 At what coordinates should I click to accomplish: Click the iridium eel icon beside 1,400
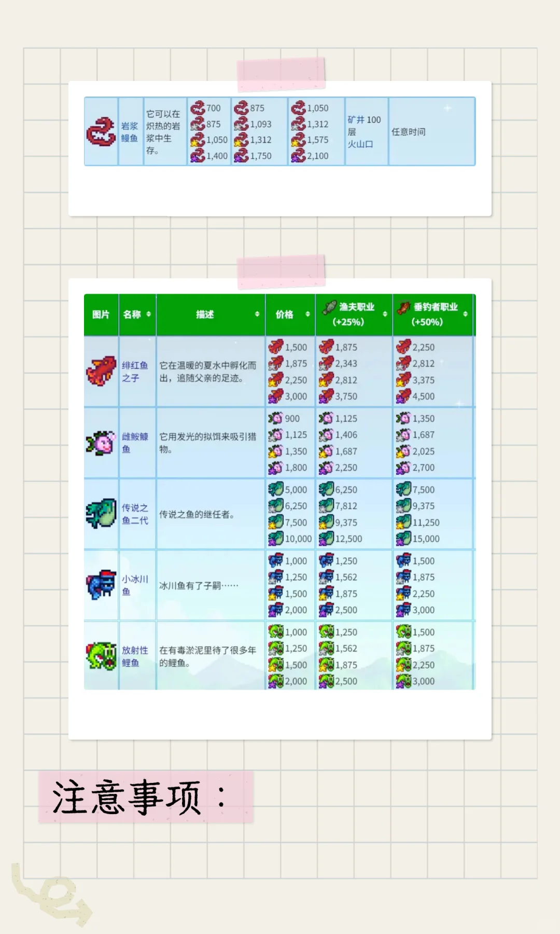coord(198,156)
